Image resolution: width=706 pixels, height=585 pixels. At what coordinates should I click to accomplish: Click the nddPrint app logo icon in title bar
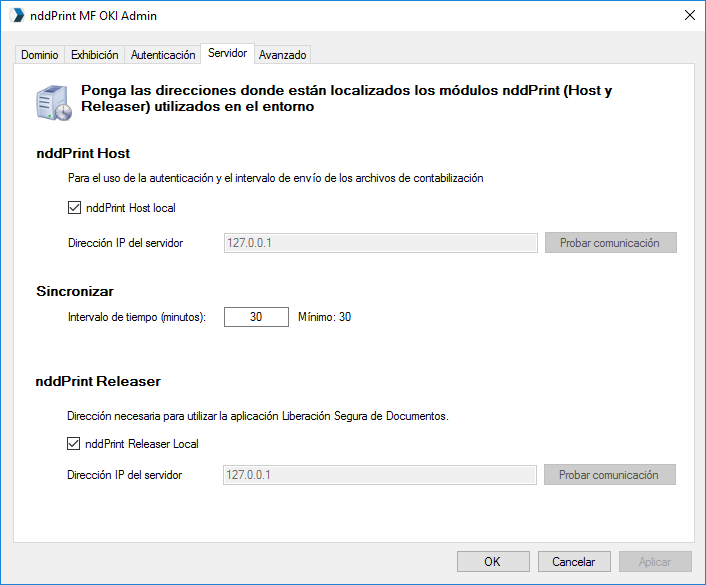(x=17, y=15)
